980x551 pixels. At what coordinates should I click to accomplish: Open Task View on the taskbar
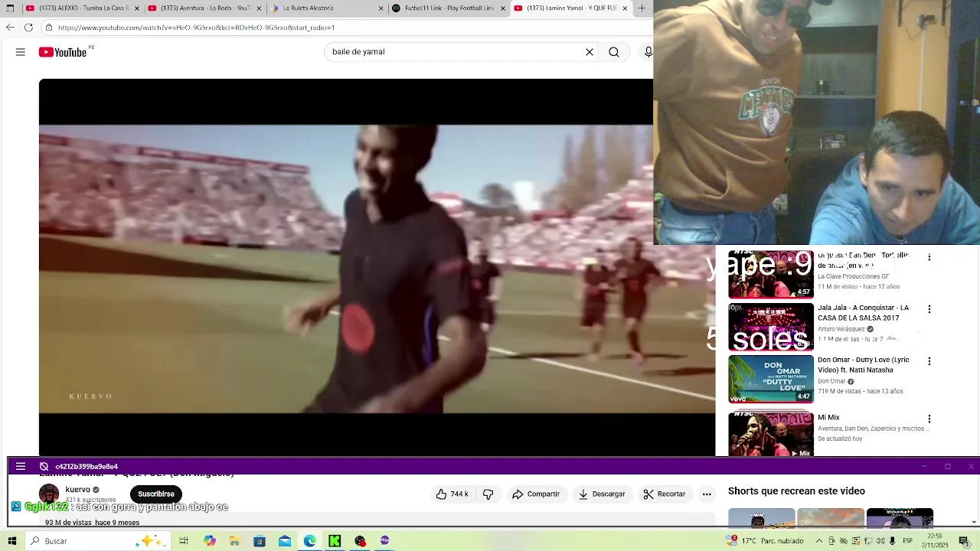[x=184, y=541]
